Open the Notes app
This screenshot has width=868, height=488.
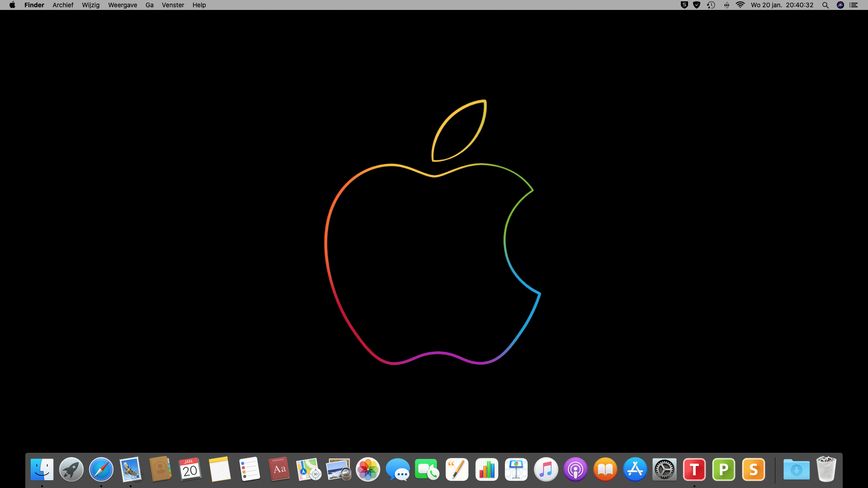(x=220, y=469)
